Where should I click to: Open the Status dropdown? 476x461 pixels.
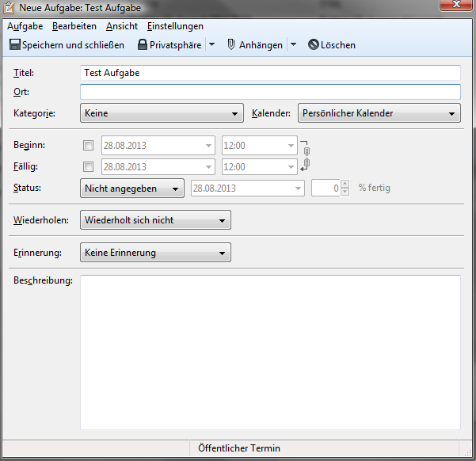click(132, 189)
